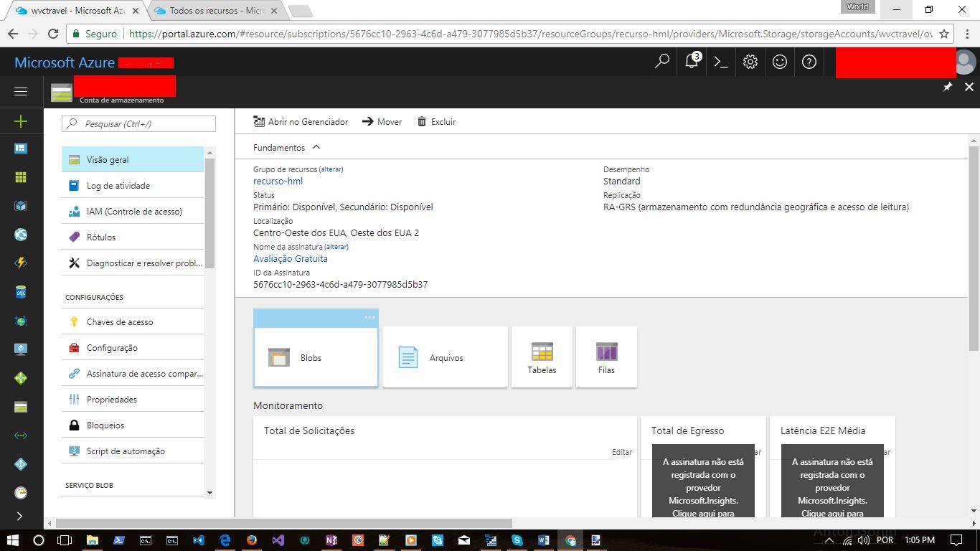
Task: Open Virtual machines monitor icon in sidebar
Action: [21, 349]
